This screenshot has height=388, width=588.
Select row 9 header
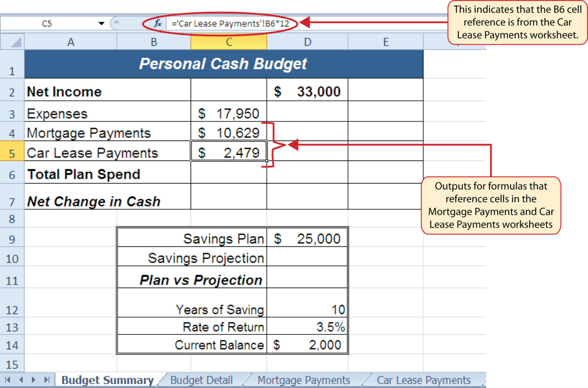[x=12, y=237]
